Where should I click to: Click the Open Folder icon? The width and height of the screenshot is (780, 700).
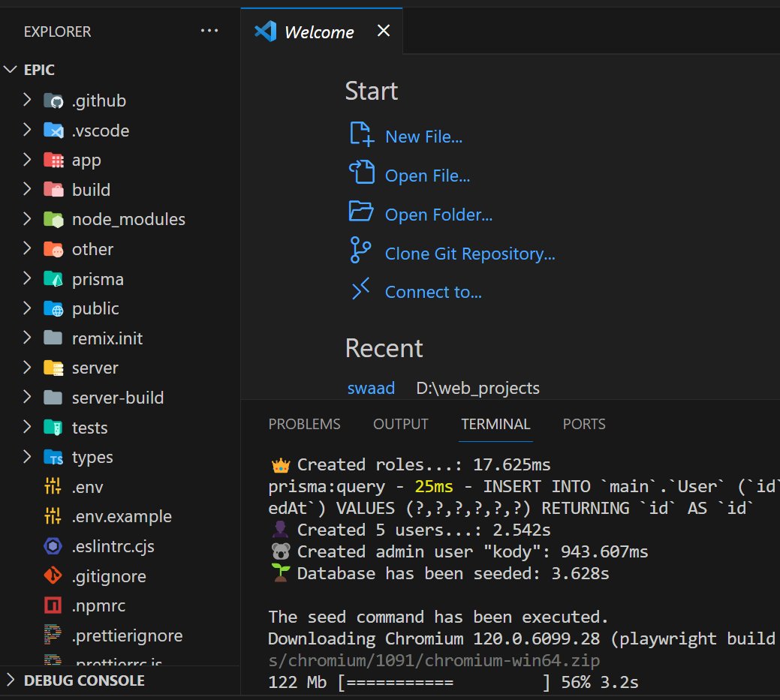coord(360,212)
